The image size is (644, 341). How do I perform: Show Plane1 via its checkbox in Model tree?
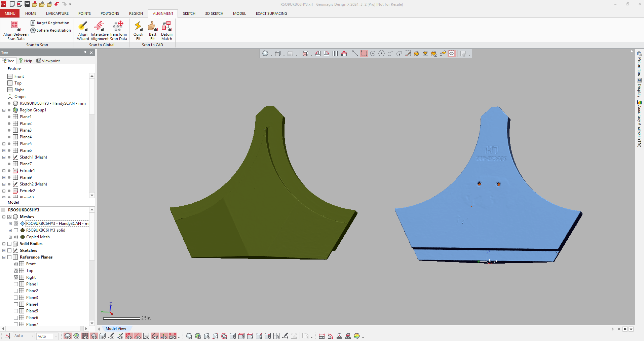tap(16, 284)
